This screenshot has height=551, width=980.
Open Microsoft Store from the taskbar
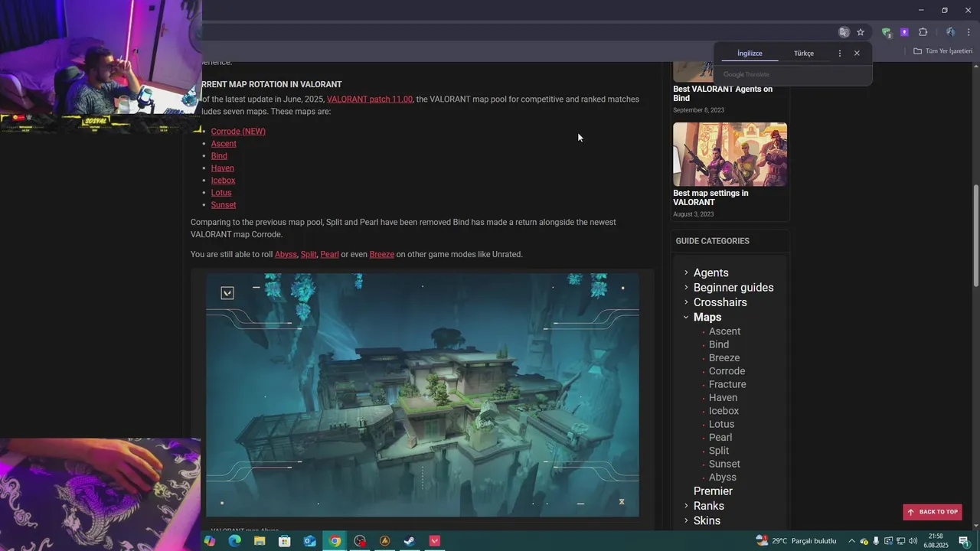tap(285, 541)
